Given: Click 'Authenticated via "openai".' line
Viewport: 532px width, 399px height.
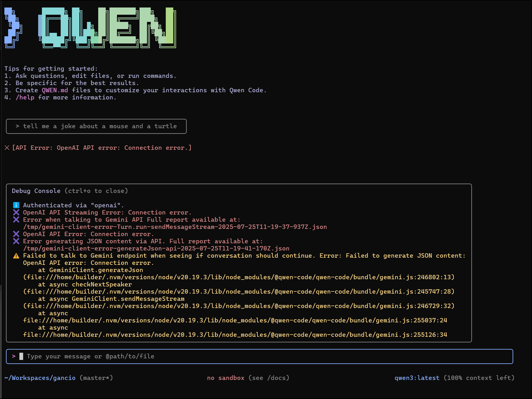Looking at the screenshot, I should point(73,205).
